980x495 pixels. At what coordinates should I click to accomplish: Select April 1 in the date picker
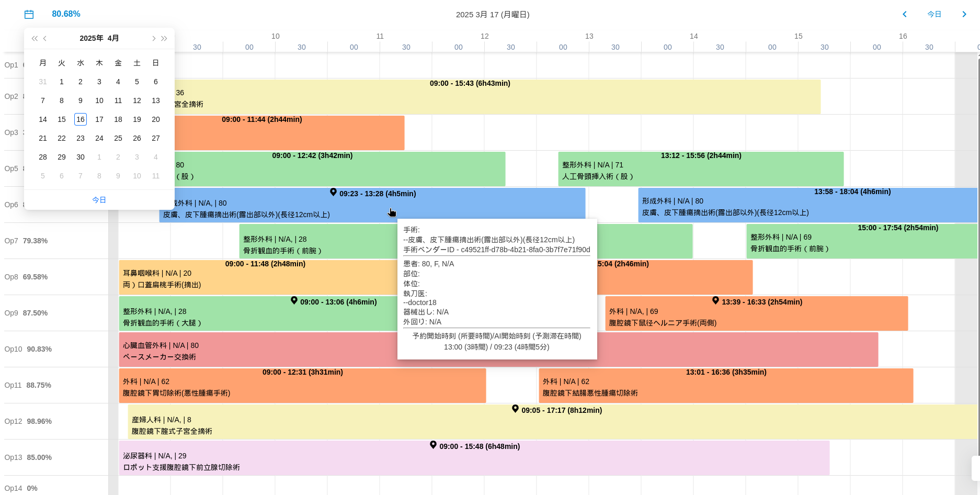point(62,82)
